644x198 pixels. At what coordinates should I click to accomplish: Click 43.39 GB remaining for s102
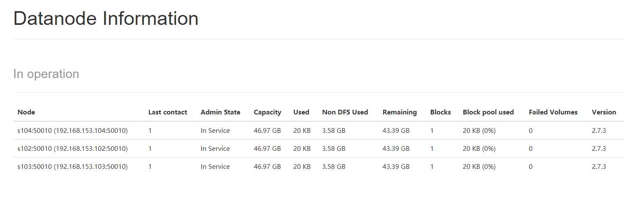[x=396, y=149]
